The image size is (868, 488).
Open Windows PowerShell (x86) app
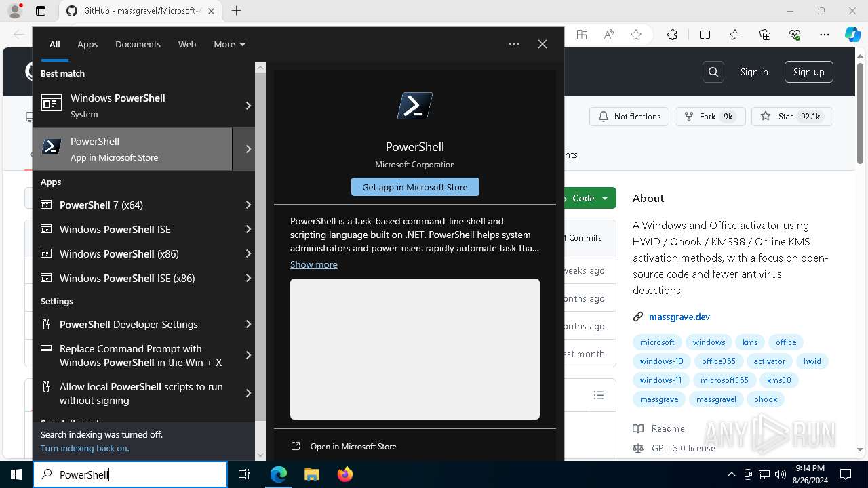click(x=132, y=253)
